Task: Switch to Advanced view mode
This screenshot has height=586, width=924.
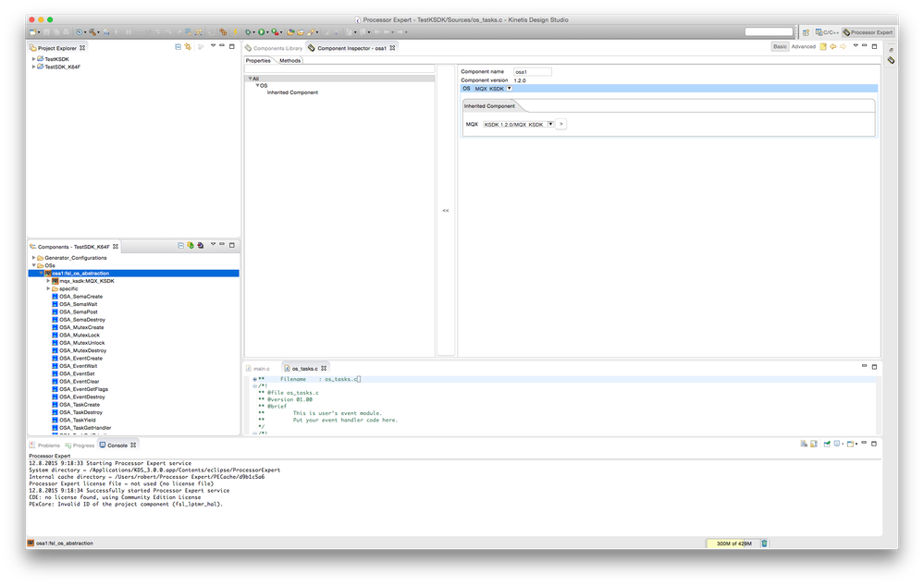Action: coord(803,46)
